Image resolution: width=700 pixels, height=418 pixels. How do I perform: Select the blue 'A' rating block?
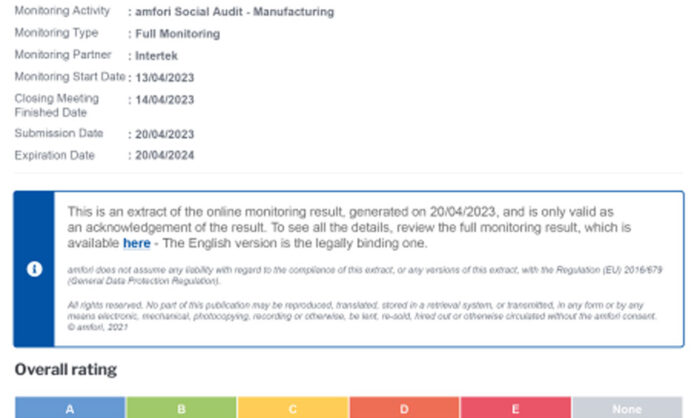(70, 408)
